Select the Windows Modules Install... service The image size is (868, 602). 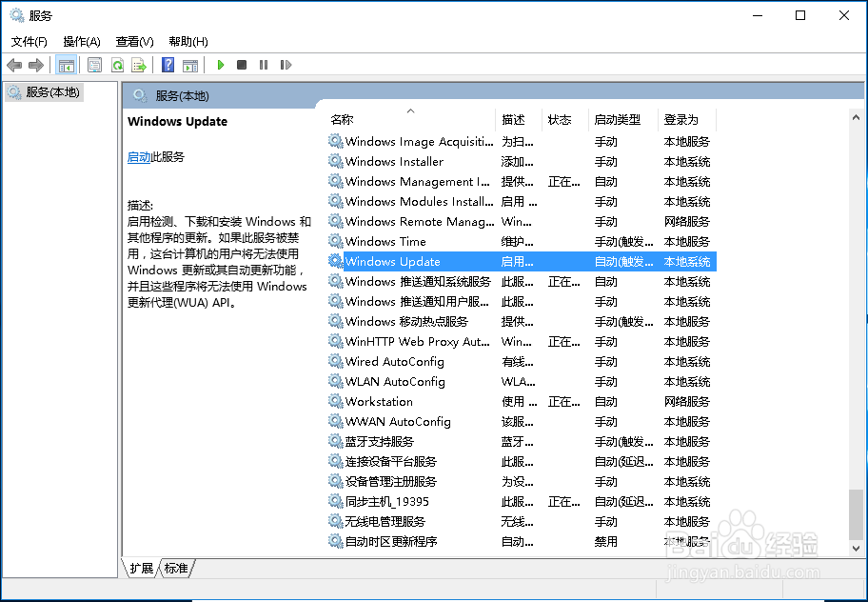[x=419, y=202]
